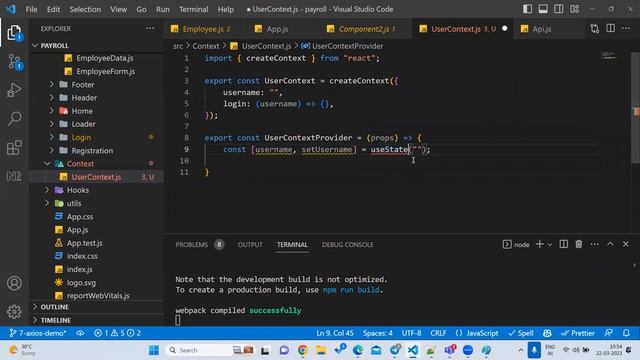Expand the Footer folder
This screenshot has width=640, height=360.
[52, 84]
